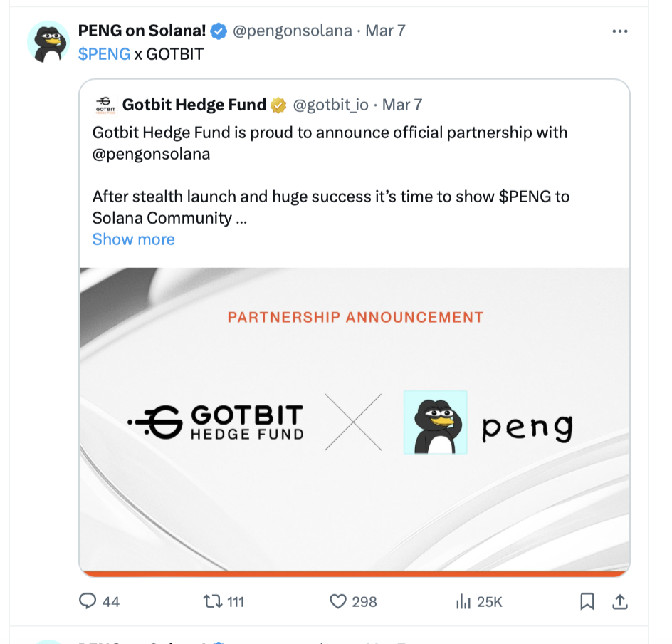Open the view analytics bar chart icon

(463, 601)
